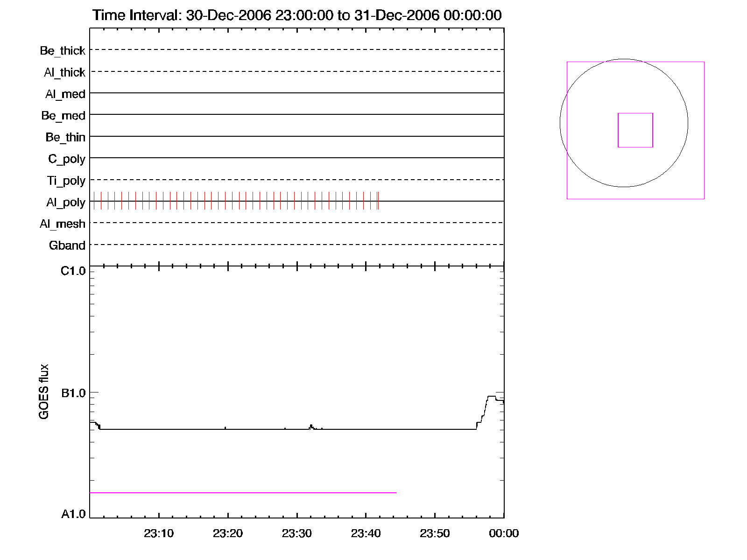The image size is (747, 560).
Task: Click the 23:30 time axis label
Action: (x=296, y=533)
